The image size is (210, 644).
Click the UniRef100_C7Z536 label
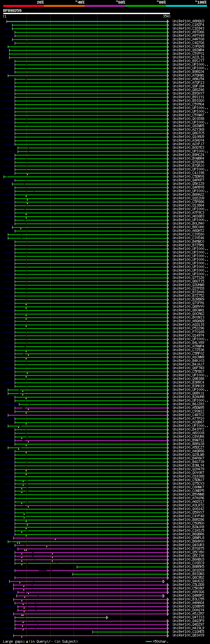click(188, 350)
